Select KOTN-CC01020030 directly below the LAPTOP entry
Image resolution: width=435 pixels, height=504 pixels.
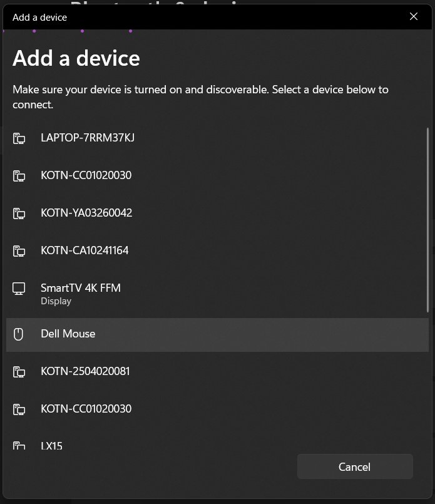tap(86, 175)
